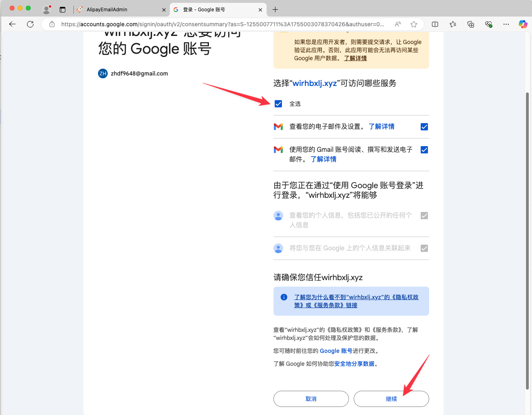The width and height of the screenshot is (532, 415).
Task: Uncheck 查看您的电子邮件及设置 permission
Action: point(424,127)
